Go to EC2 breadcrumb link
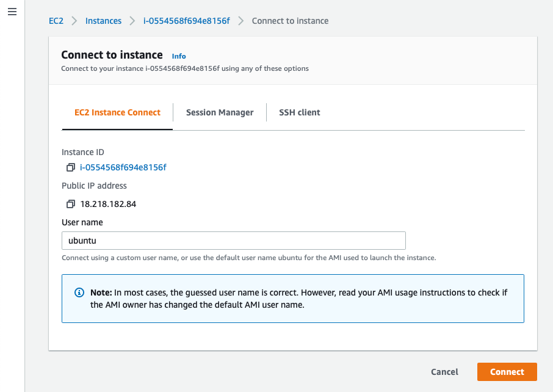 pyautogui.click(x=56, y=21)
